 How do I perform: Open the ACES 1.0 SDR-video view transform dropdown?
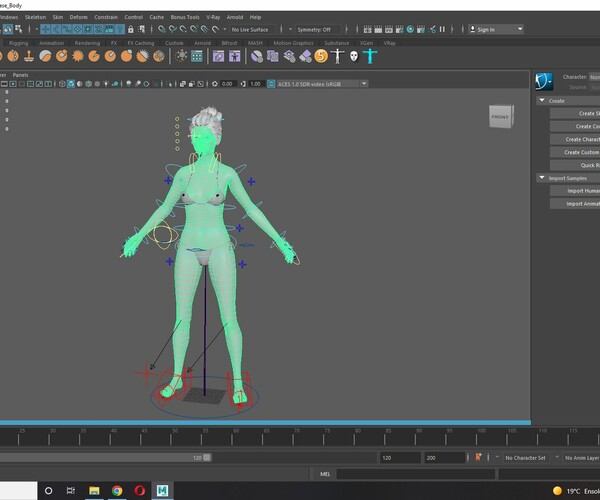(x=322, y=84)
